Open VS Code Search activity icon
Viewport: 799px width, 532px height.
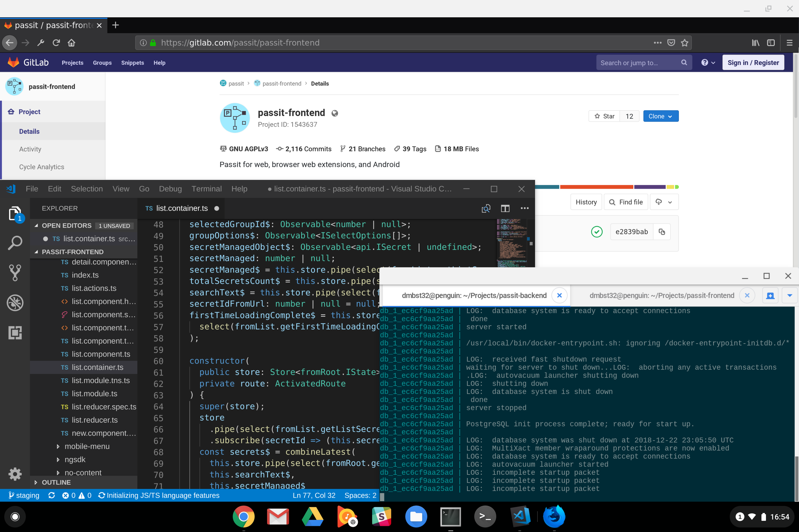[15, 243]
